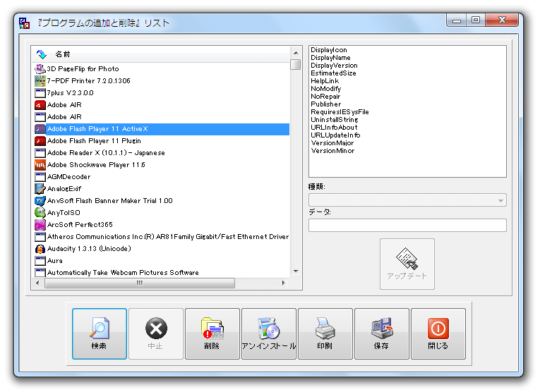Select NoRepair property
Screen dimensions: 540x392
325,97
